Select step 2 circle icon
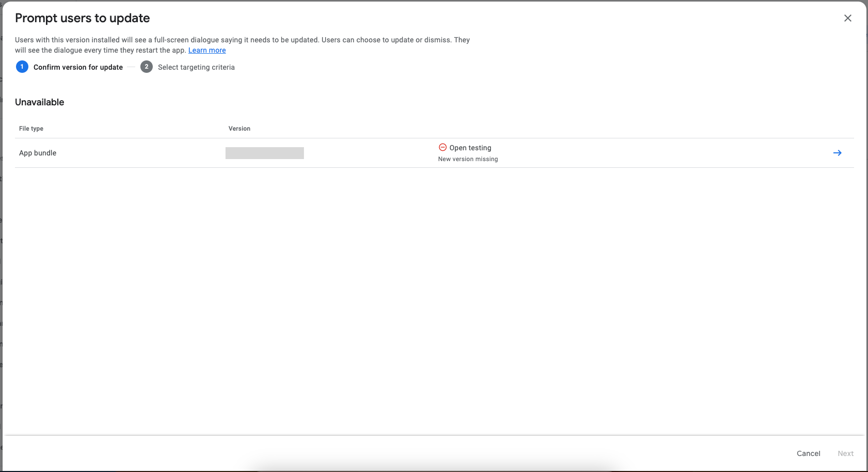The height and width of the screenshot is (472, 868). click(147, 67)
